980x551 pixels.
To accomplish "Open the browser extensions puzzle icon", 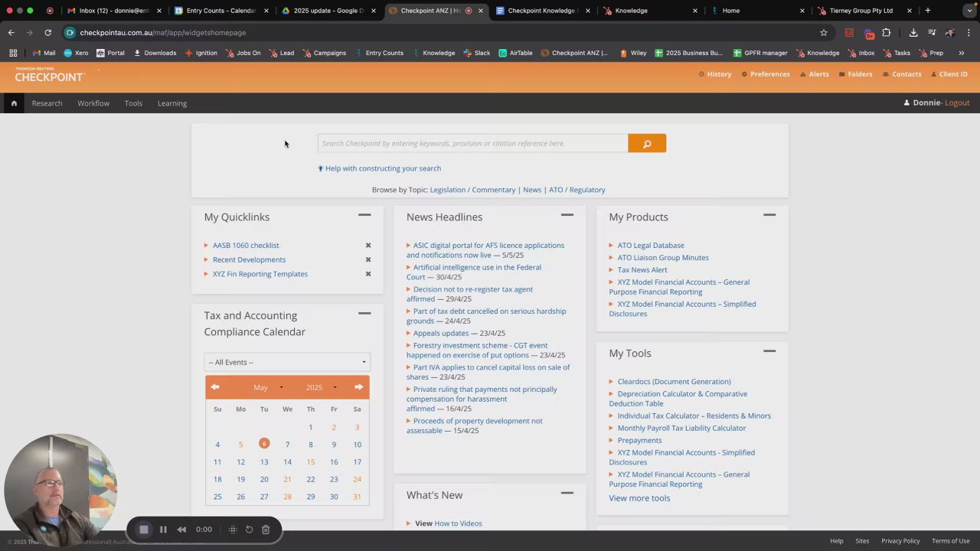I will click(887, 33).
